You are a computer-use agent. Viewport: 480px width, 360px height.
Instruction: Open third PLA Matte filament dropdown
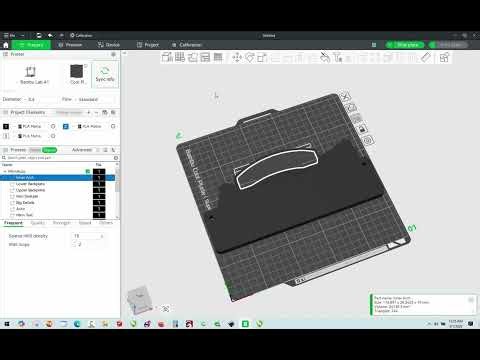(32, 136)
